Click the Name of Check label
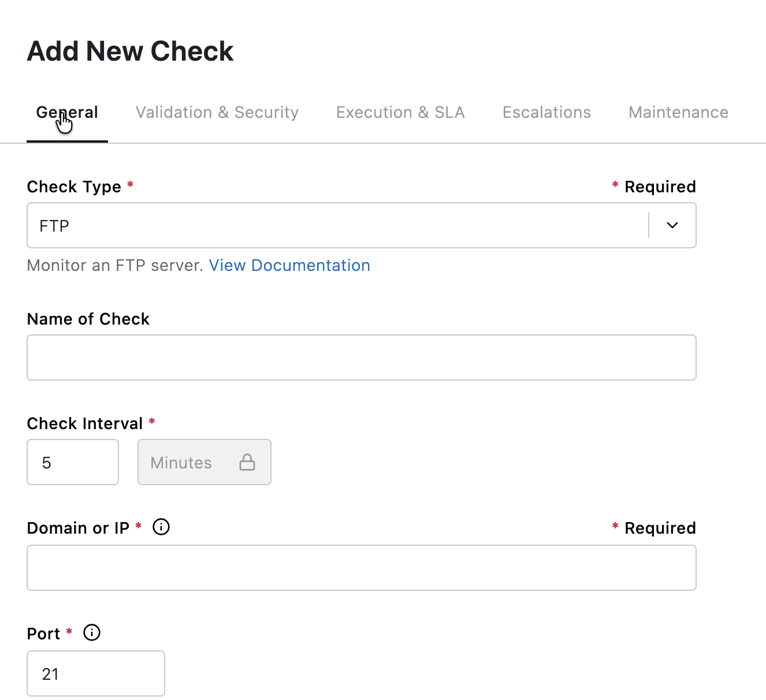The width and height of the screenshot is (766, 700). [88, 319]
